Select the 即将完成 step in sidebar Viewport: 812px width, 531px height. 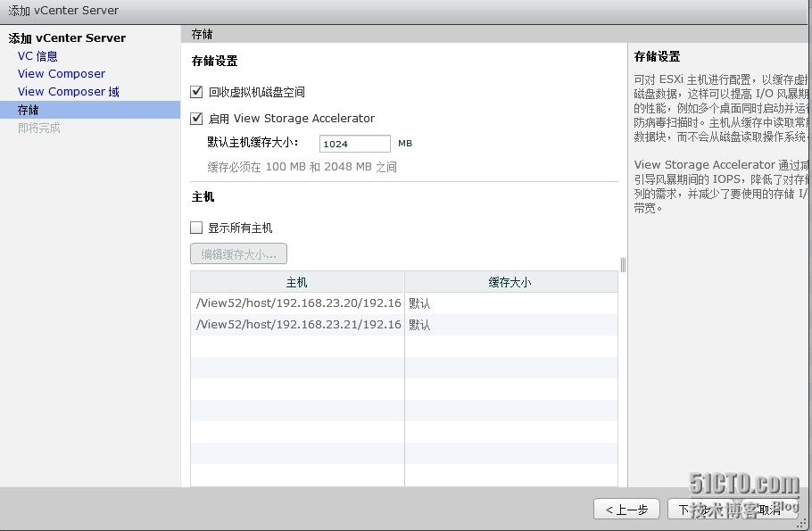coord(39,128)
